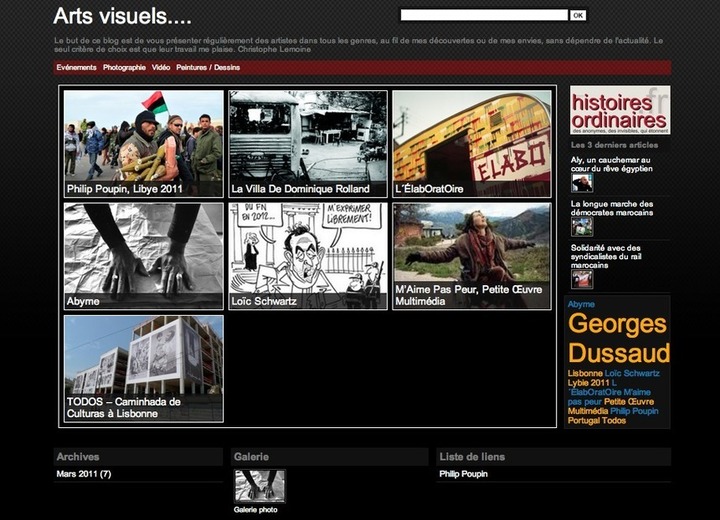Open the Evénements menu item
Screen dimensions: 720x520
[76, 68]
